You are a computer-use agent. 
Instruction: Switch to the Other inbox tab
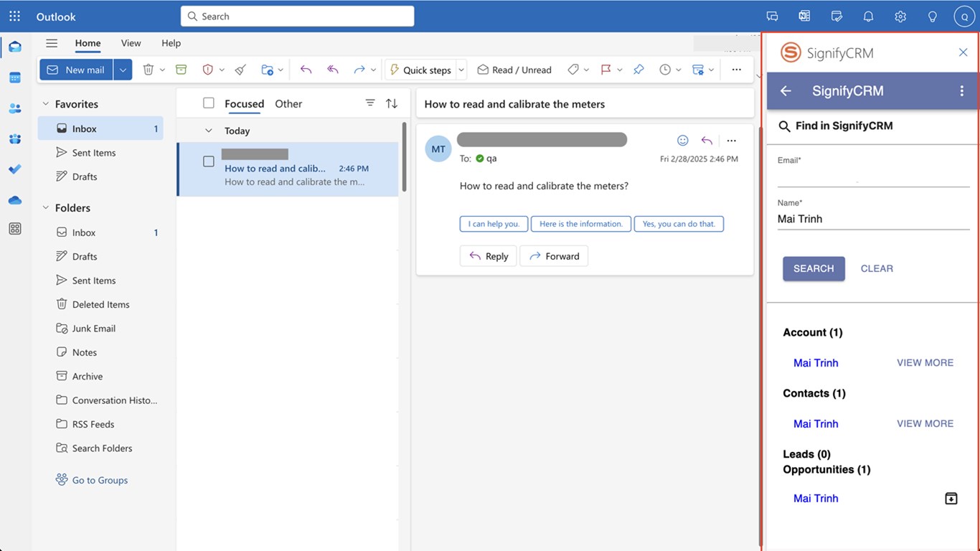(288, 104)
